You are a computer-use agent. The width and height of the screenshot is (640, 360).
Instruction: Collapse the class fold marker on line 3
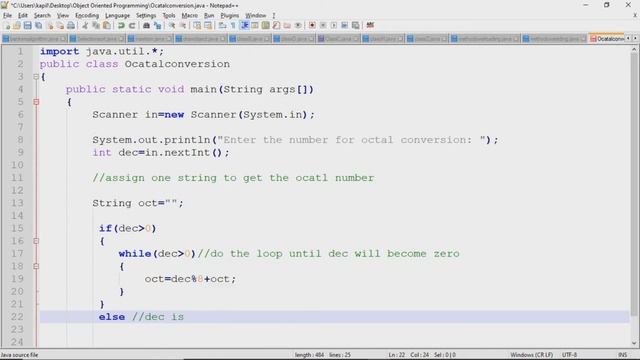[x=36, y=77]
